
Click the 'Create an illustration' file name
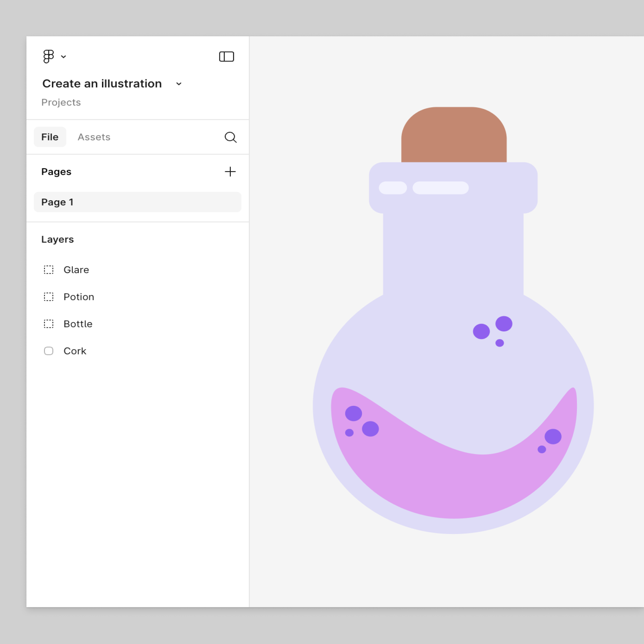coord(102,84)
